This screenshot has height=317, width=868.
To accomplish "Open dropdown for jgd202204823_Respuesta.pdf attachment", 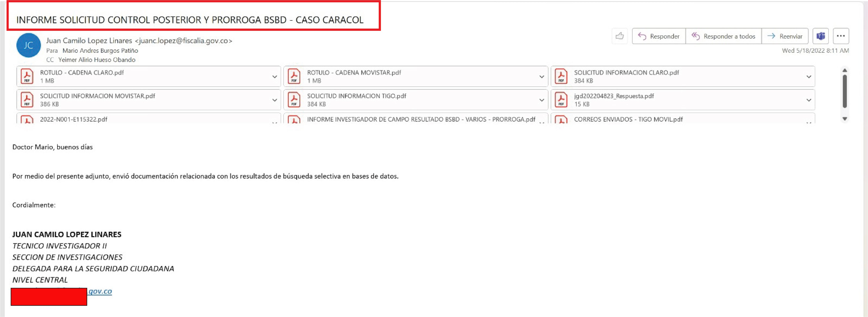I will click(809, 100).
